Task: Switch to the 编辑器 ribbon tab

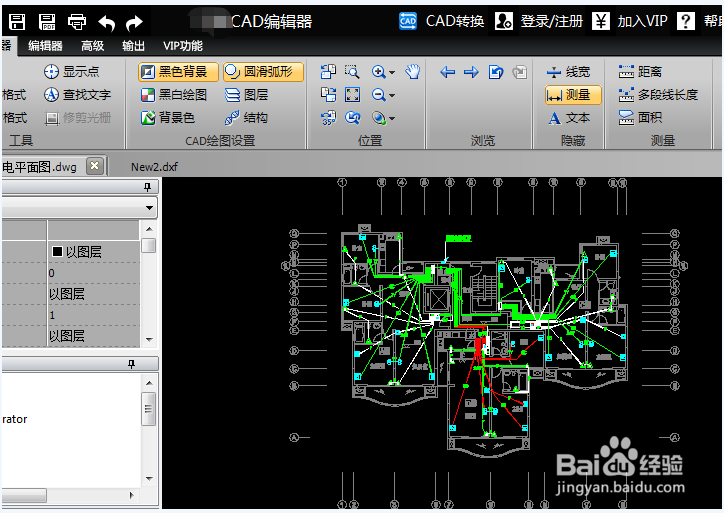Action: point(45,46)
